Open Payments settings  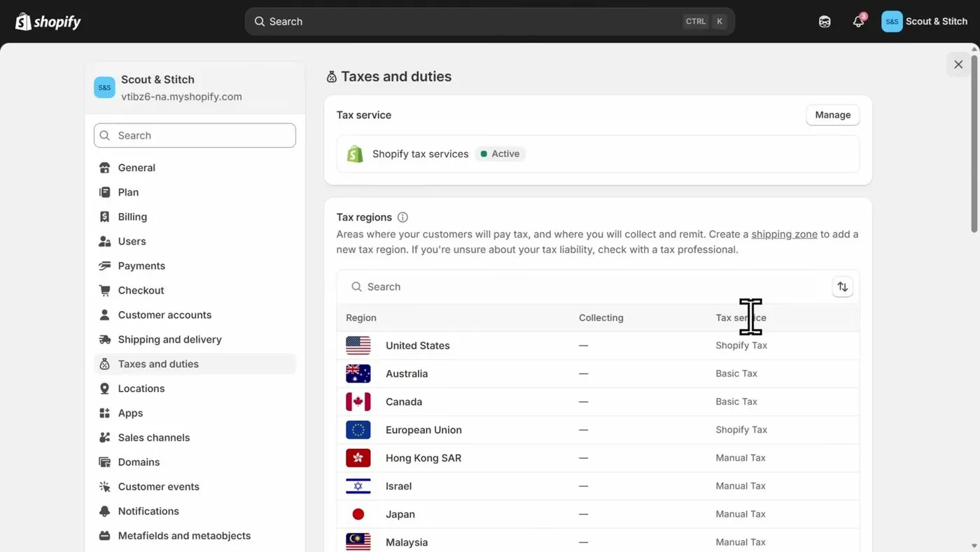point(195,265)
